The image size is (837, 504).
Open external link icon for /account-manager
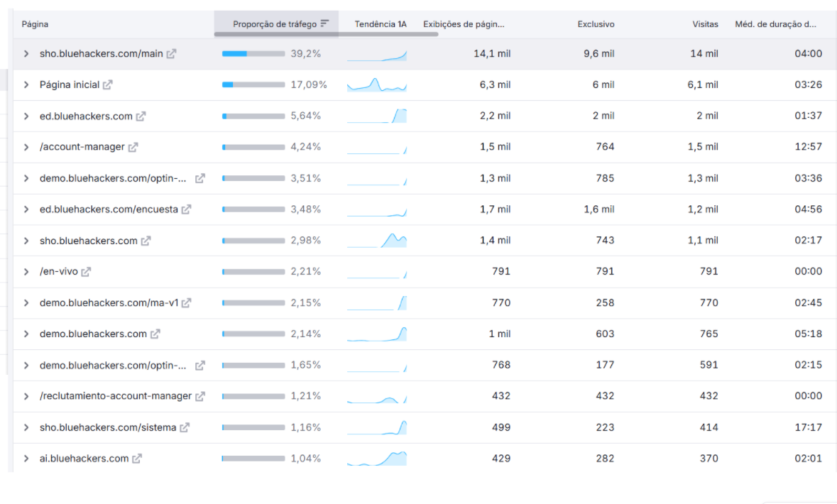coord(133,148)
